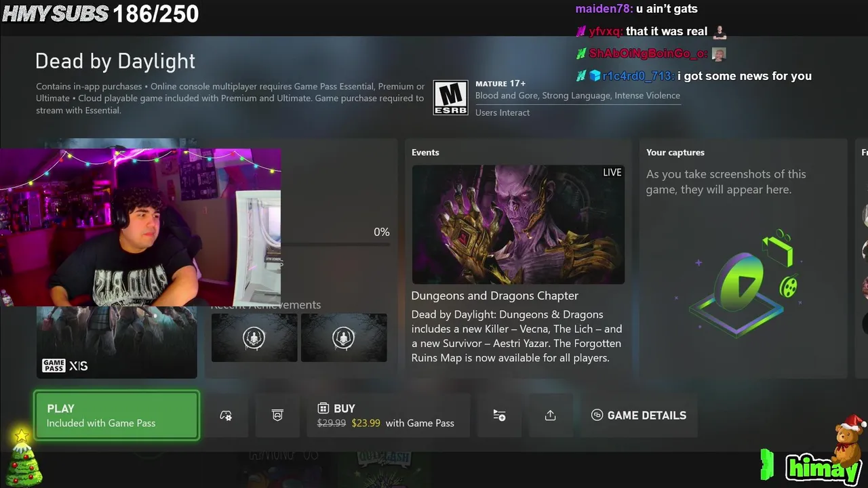Screen dimensions: 868x488
Task: Open Game Details
Action: [639, 415]
